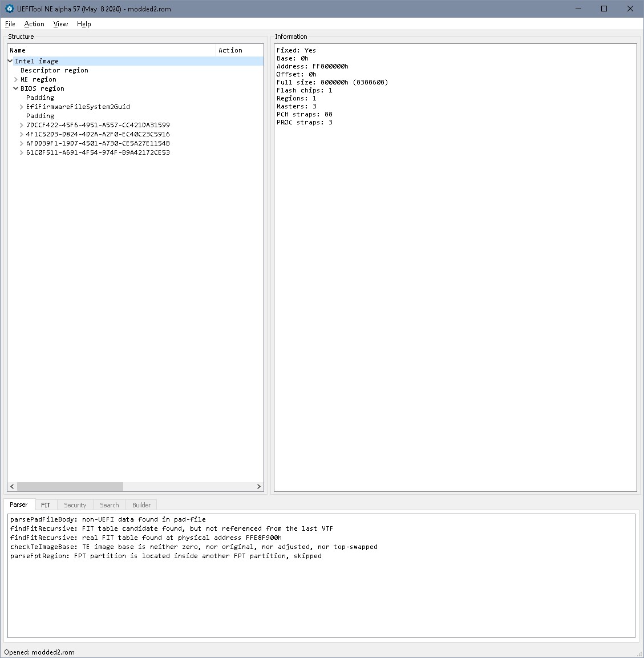Viewport: 644px width, 658px height.
Task: Click the Action column header
Action: [240, 50]
